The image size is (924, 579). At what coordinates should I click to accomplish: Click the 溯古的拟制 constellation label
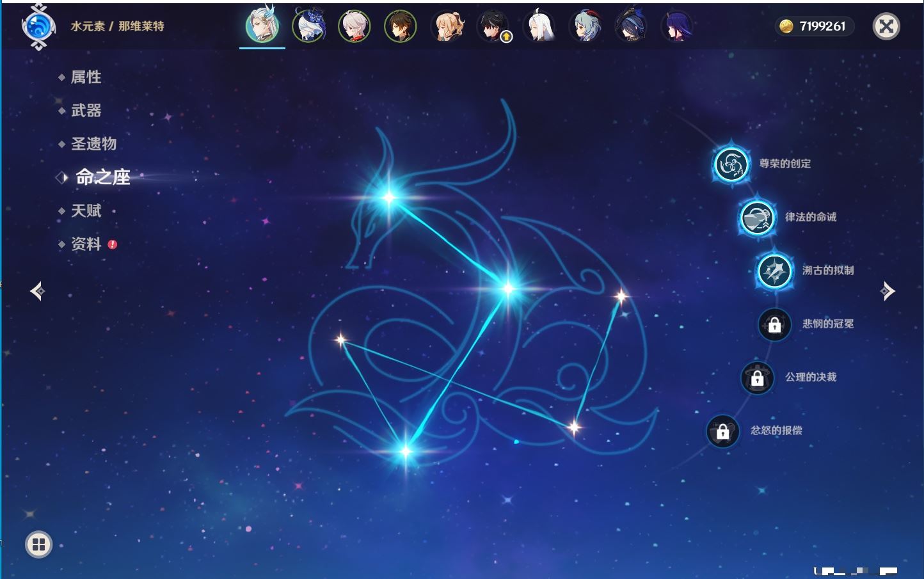tap(828, 270)
